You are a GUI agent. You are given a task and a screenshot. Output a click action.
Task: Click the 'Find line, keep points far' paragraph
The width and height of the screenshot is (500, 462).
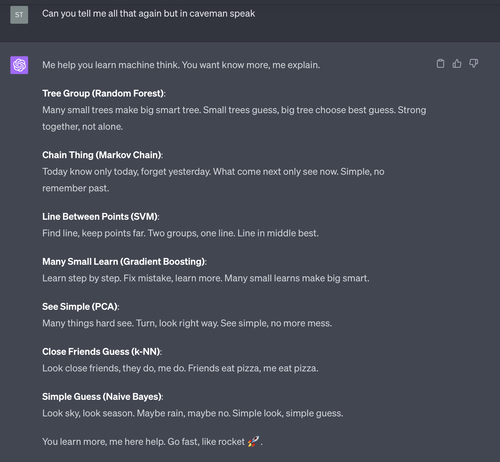180,233
